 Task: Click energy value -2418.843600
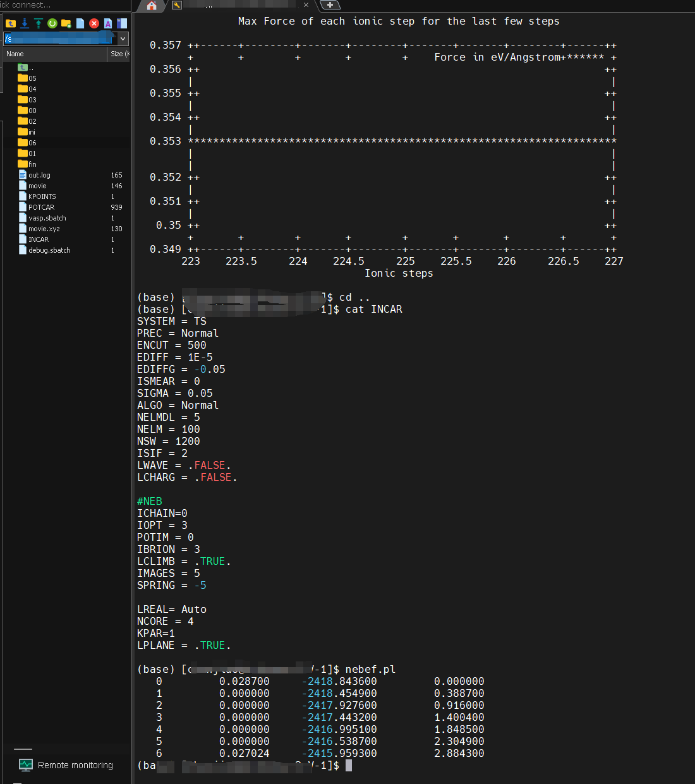click(x=339, y=682)
